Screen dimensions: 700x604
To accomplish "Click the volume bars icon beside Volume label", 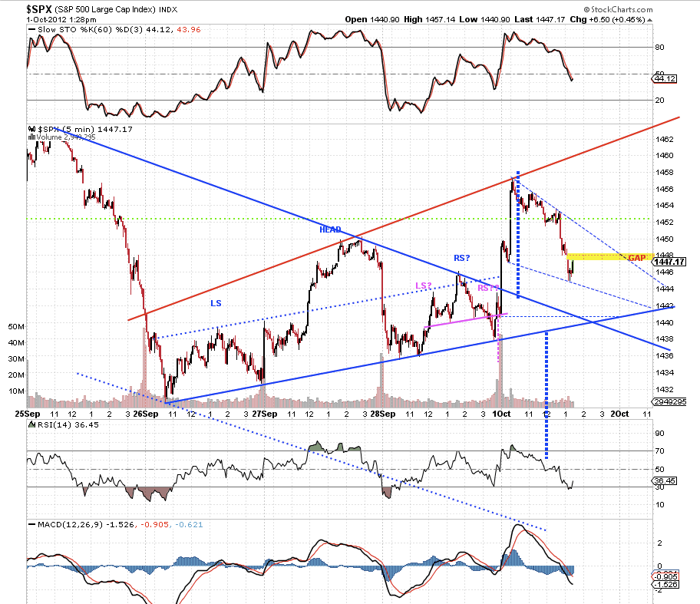I will [x=31, y=137].
